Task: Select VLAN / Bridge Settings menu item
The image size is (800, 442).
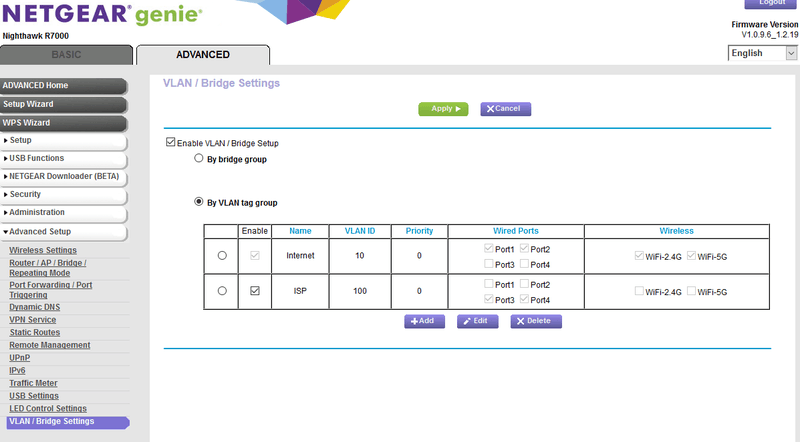Action: [68, 422]
